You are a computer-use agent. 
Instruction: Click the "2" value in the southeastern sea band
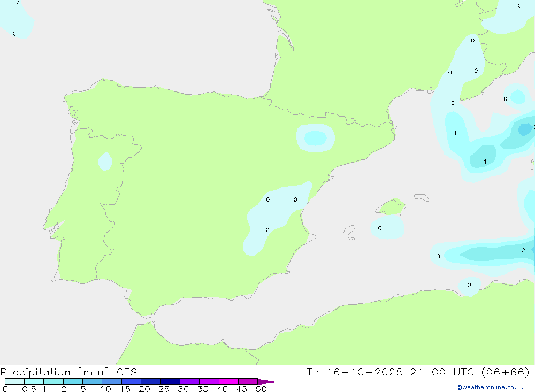click(523, 250)
